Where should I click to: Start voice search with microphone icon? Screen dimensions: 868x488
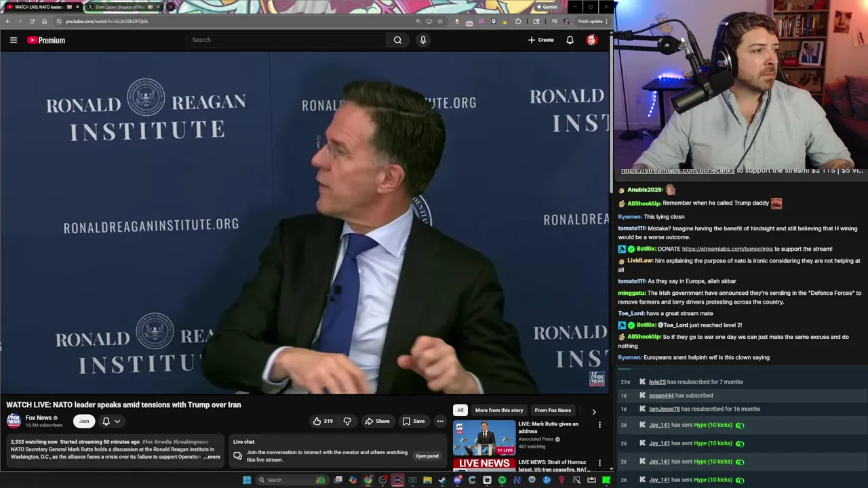422,40
